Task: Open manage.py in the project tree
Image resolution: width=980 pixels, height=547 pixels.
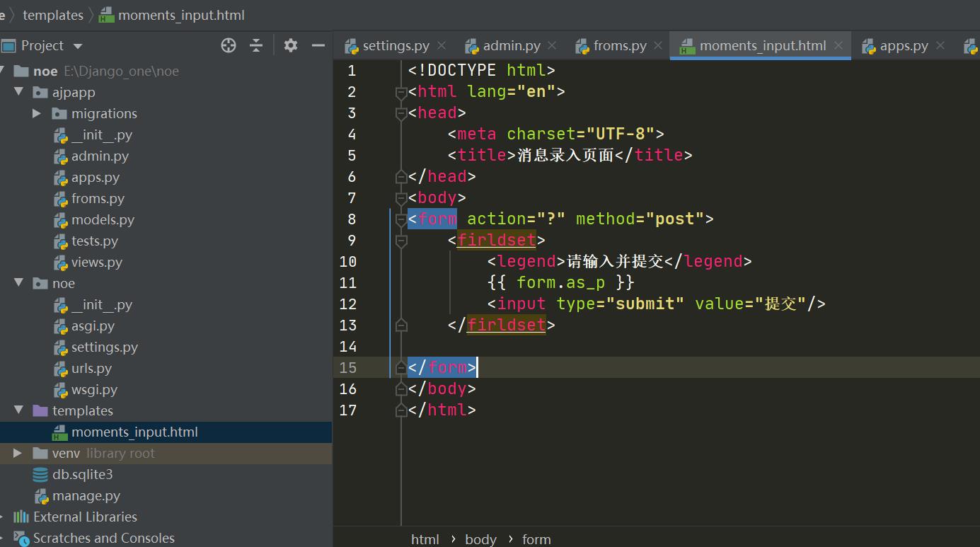Action: (x=86, y=495)
